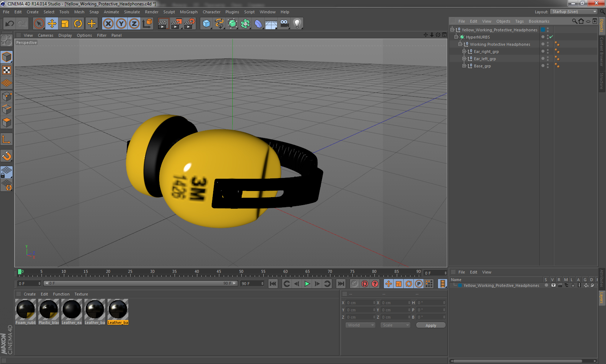Switch to Edges mode
The width and height of the screenshot is (606, 364).
click(6, 110)
